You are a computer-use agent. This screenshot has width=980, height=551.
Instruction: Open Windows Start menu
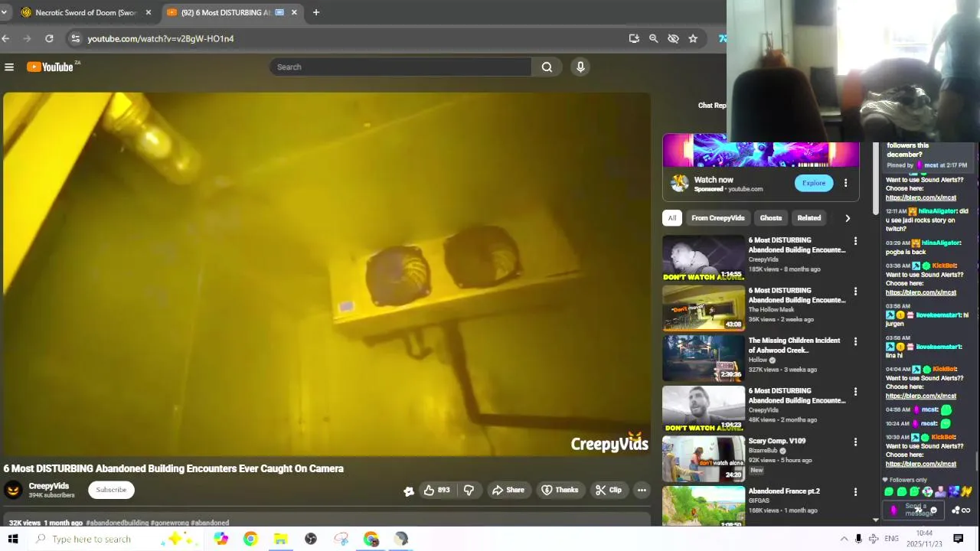click(13, 539)
